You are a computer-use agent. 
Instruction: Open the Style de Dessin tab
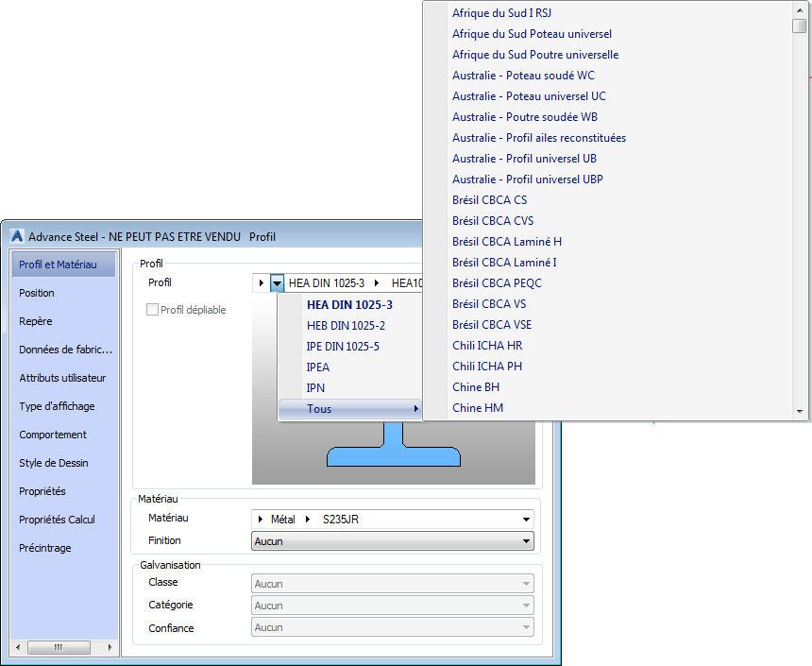pos(54,463)
